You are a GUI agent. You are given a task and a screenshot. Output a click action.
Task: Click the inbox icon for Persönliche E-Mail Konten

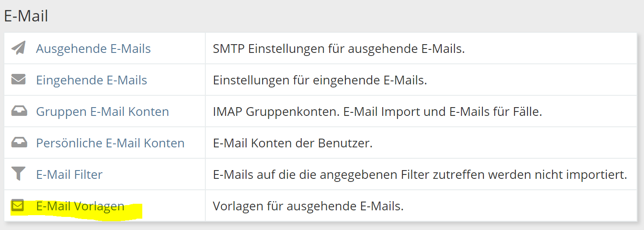pos(18,143)
